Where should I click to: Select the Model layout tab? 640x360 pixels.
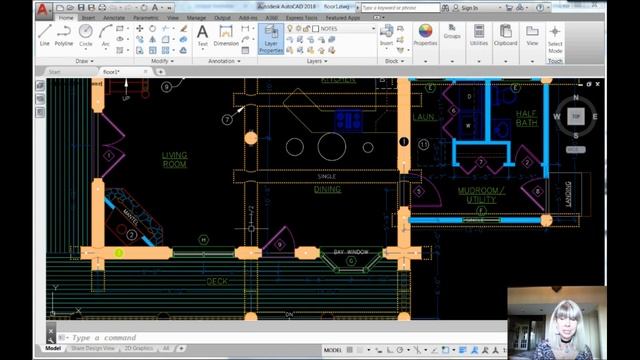(x=53, y=348)
